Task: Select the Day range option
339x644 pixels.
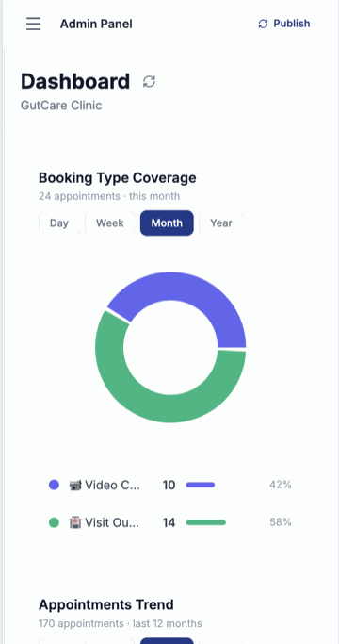Action: click(59, 223)
